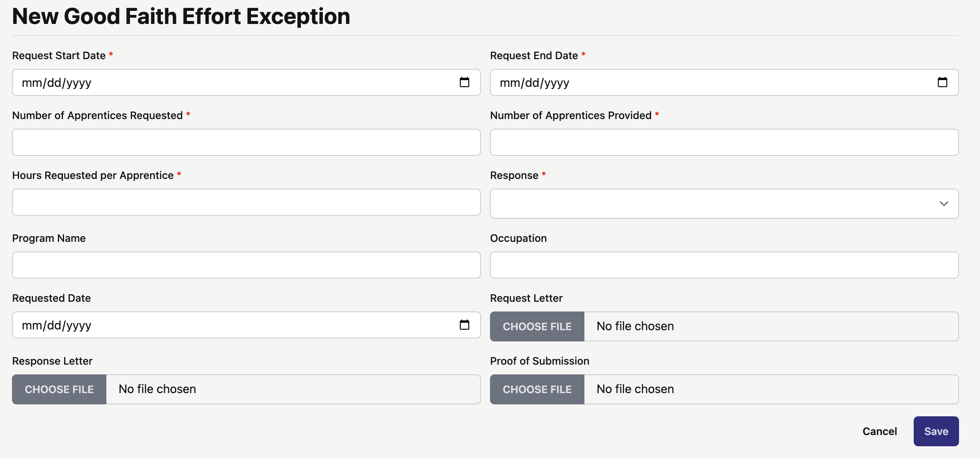
Task: Open calendar picker for Request End Date
Action: (x=942, y=82)
